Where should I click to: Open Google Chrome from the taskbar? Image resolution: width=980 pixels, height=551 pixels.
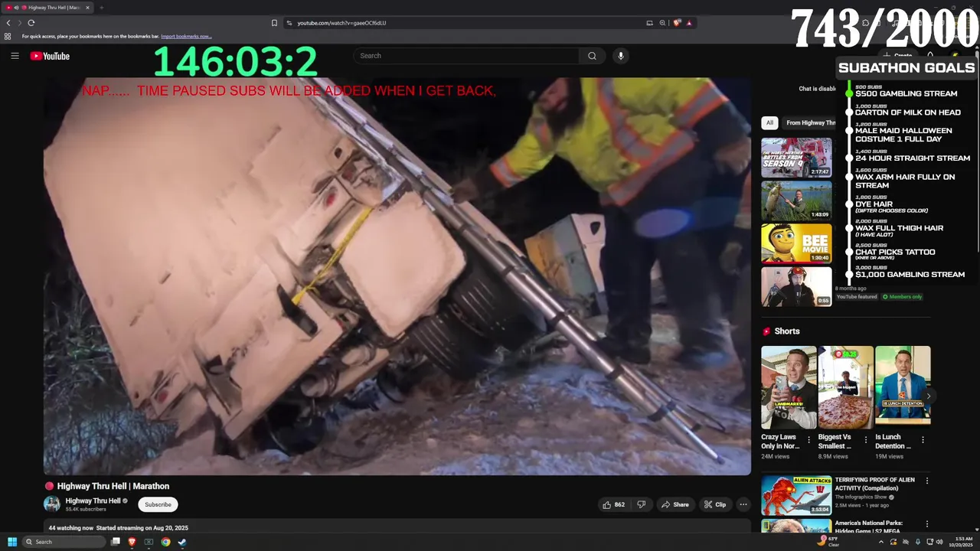(165, 542)
